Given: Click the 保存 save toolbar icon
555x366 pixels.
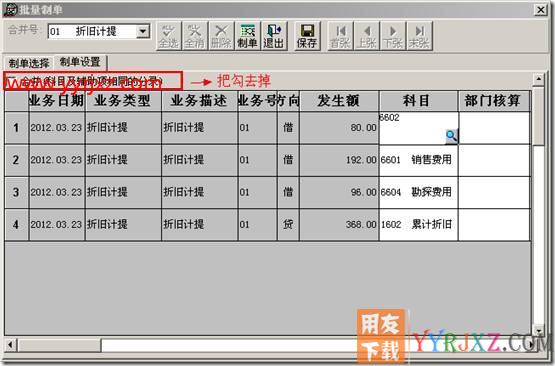Looking at the screenshot, I should coord(307,36).
